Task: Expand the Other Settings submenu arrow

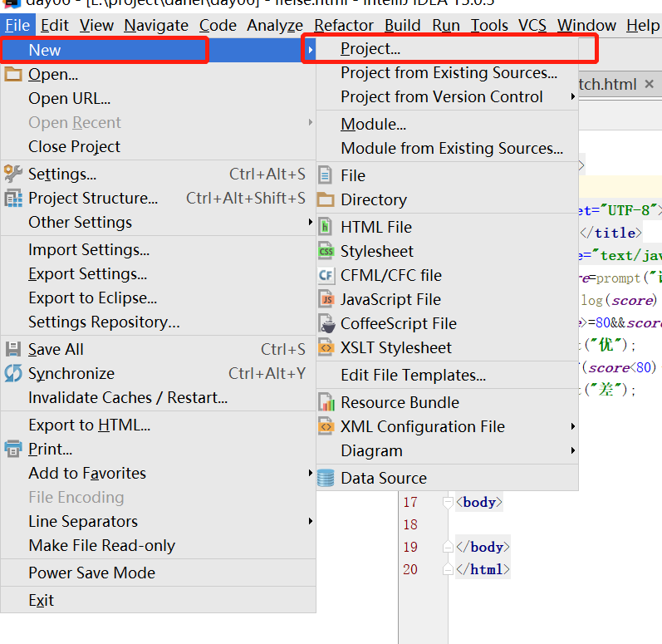Action: (311, 222)
